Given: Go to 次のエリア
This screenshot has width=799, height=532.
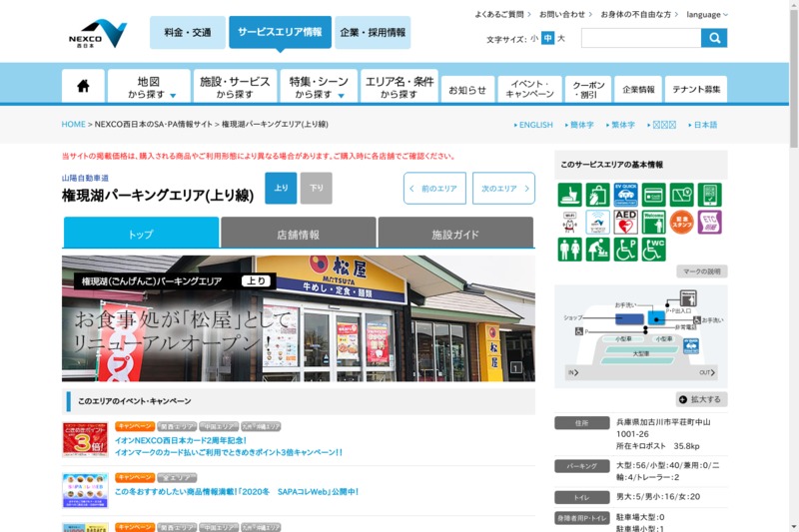Looking at the screenshot, I should 503,188.
